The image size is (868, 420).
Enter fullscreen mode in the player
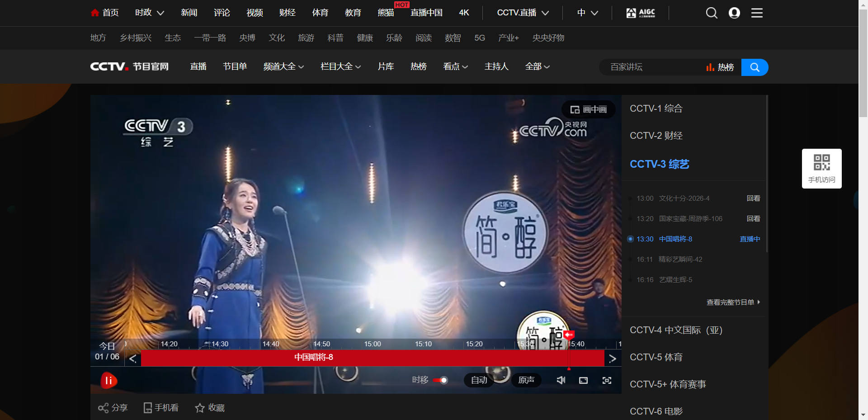[607, 380]
